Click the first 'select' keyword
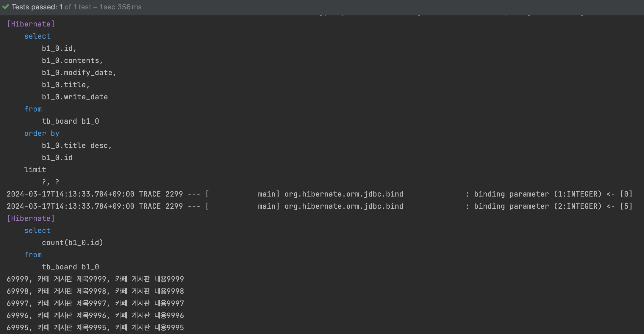This screenshot has width=644, height=334. pyautogui.click(x=37, y=36)
